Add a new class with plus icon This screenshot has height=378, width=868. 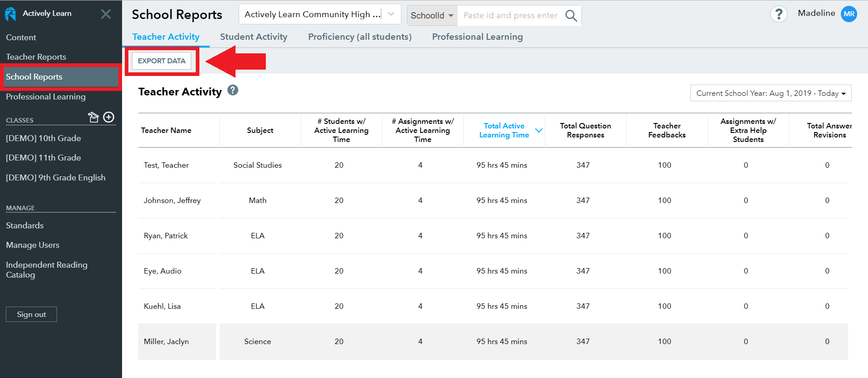[x=109, y=117]
